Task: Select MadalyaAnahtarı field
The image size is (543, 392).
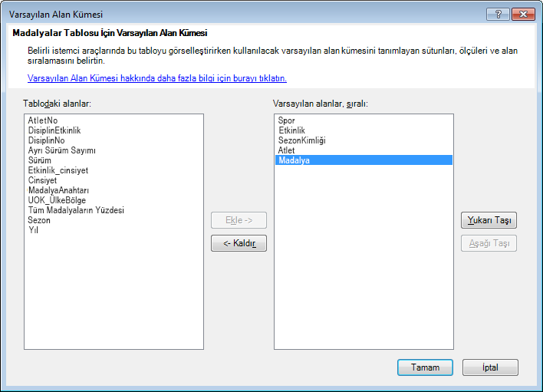Action: pos(58,190)
